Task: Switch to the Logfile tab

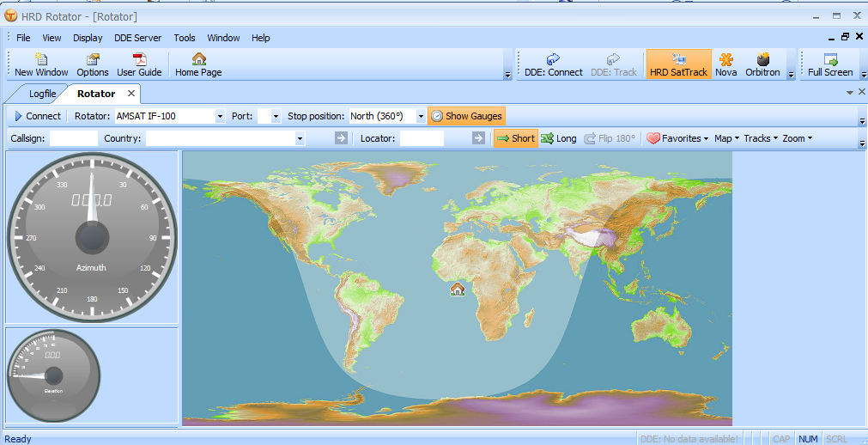Action: pyautogui.click(x=43, y=94)
